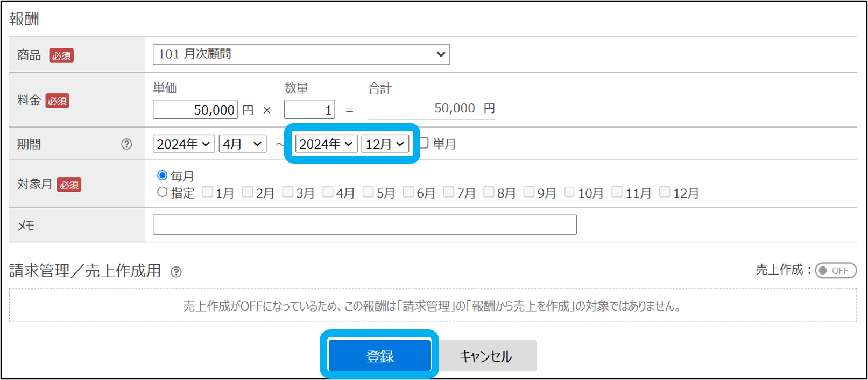Open the start month 4月 dropdown

point(242,144)
